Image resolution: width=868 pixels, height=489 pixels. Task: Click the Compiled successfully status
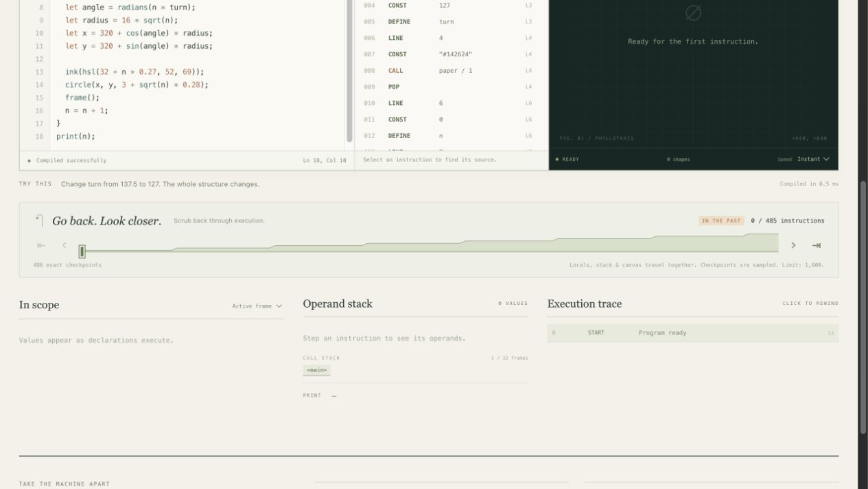67,161
